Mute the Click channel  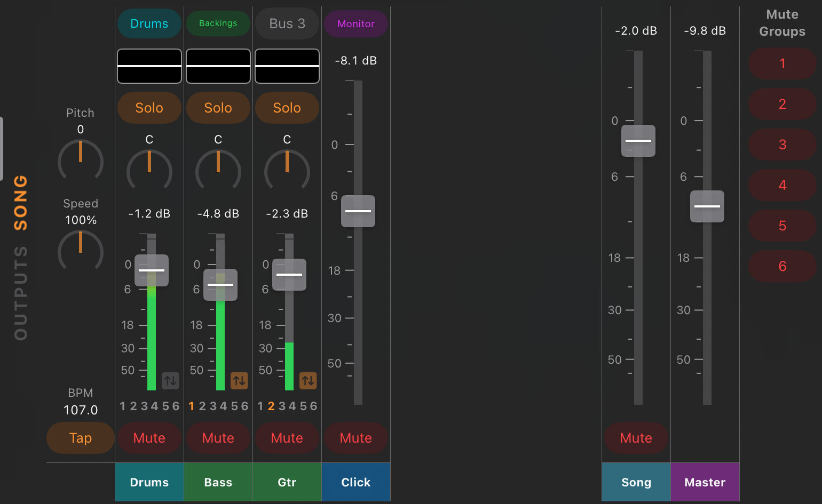click(x=356, y=438)
